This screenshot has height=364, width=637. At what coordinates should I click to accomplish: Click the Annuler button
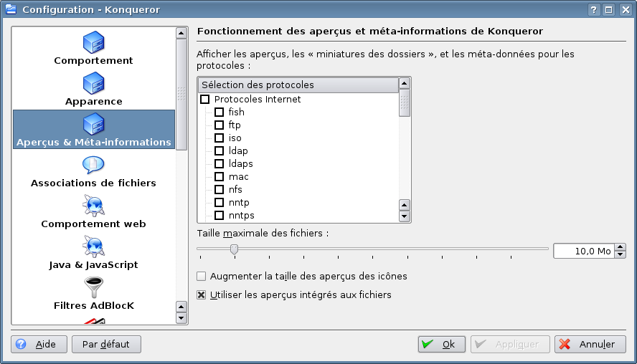pos(588,344)
